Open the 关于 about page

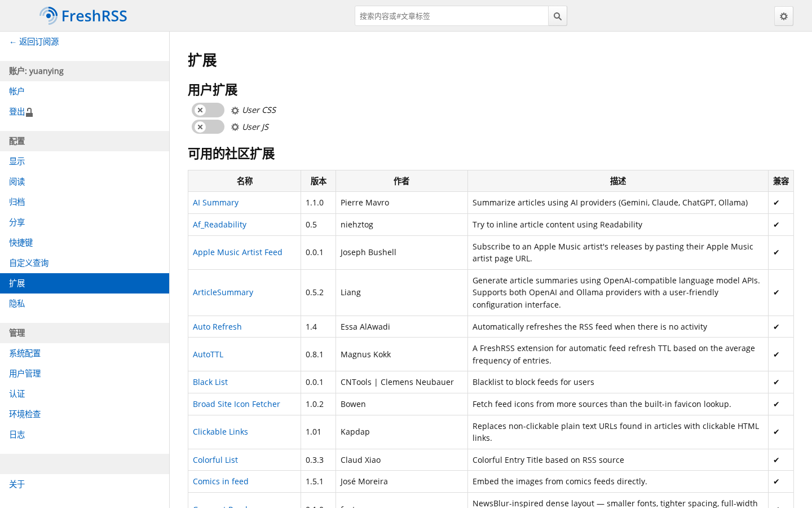(85, 484)
